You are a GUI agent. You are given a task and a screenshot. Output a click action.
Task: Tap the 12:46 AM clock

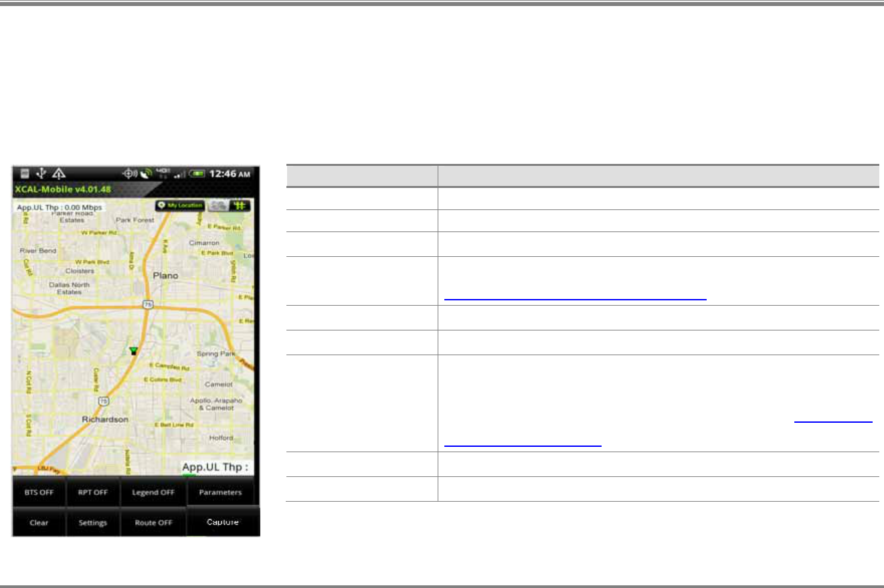(230, 173)
